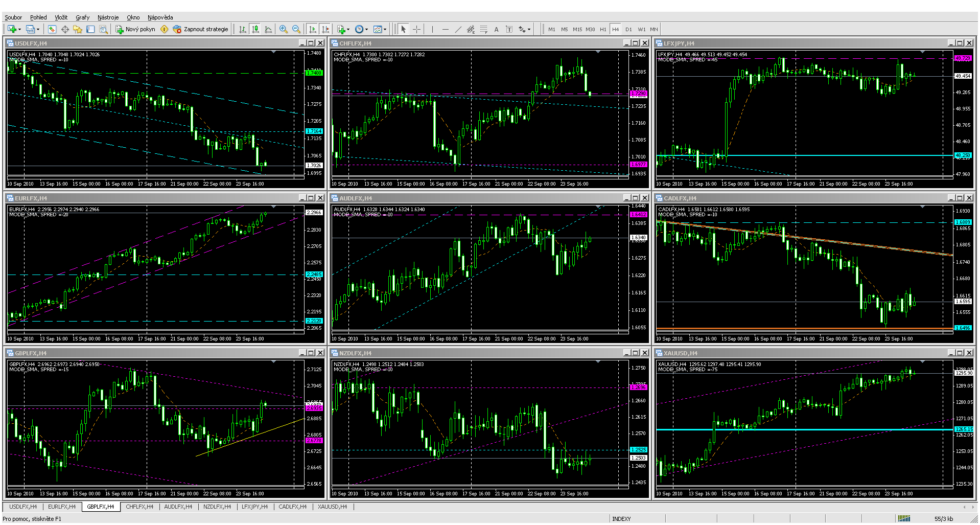Viewport: 980px width, 525px height.
Task: Zoom in on the chart
Action: (284, 30)
